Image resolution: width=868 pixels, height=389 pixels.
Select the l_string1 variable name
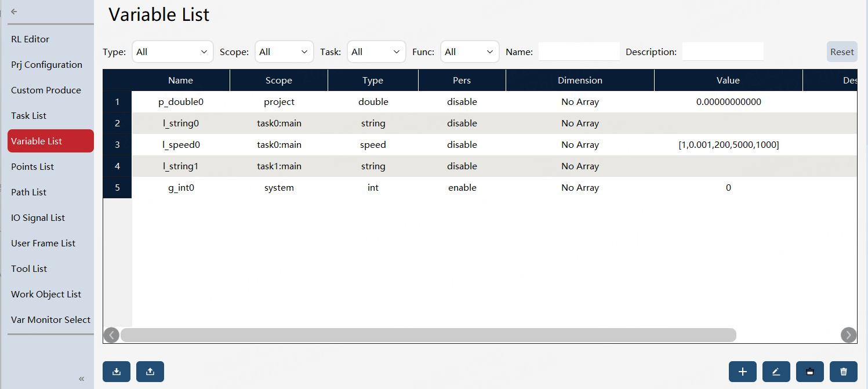(181, 166)
